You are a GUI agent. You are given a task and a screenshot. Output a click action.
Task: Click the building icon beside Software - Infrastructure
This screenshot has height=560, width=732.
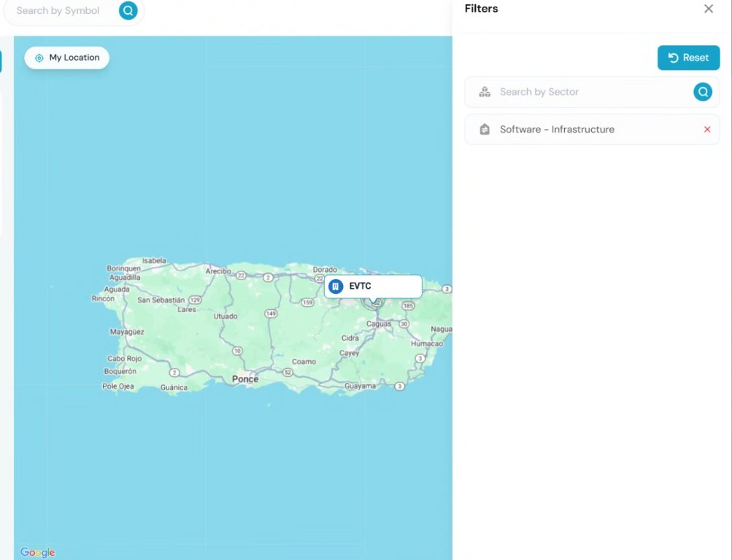pos(485,129)
